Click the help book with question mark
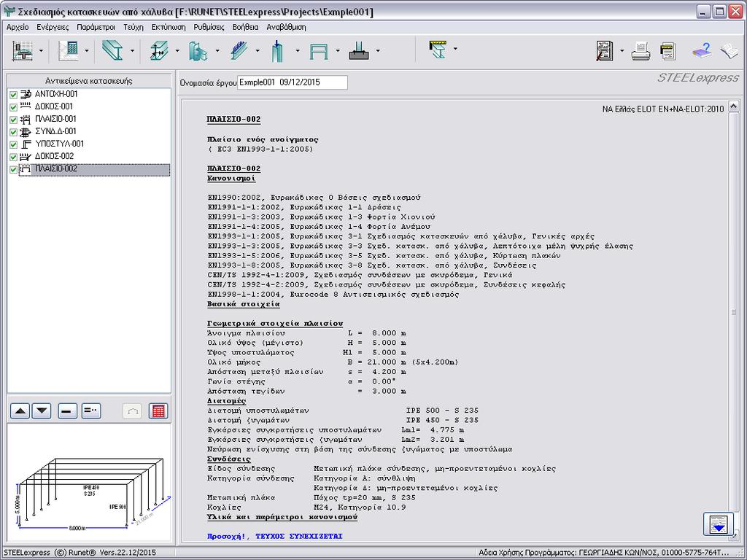Image resolution: width=747 pixels, height=560 pixels. (701, 50)
